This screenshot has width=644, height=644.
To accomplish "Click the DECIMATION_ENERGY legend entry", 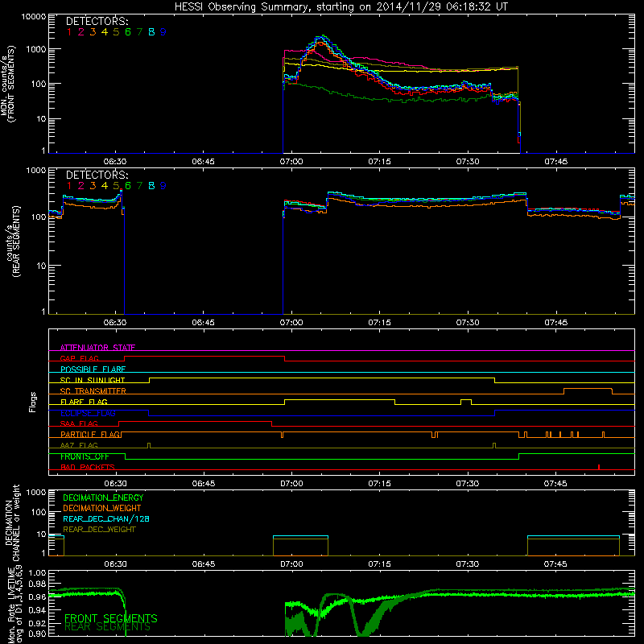I will coord(103,497).
